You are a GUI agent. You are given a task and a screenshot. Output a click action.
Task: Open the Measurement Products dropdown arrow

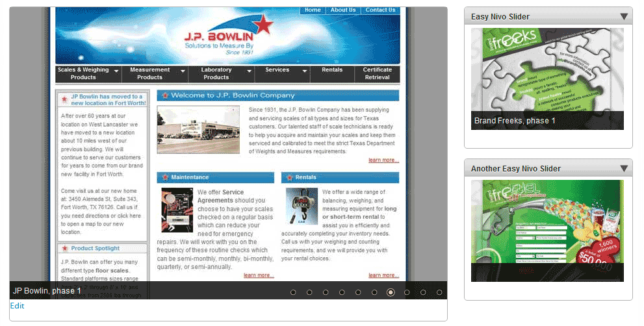coord(183,71)
